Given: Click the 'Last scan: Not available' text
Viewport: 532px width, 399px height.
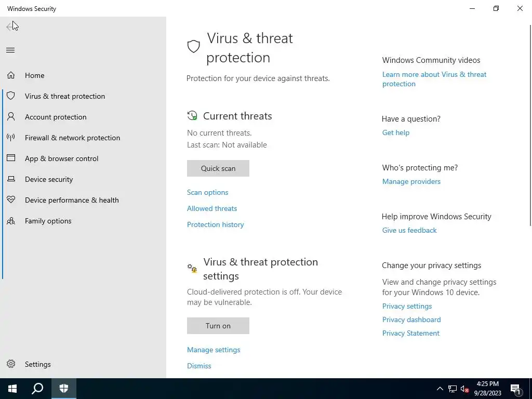Looking at the screenshot, I should tap(227, 145).
